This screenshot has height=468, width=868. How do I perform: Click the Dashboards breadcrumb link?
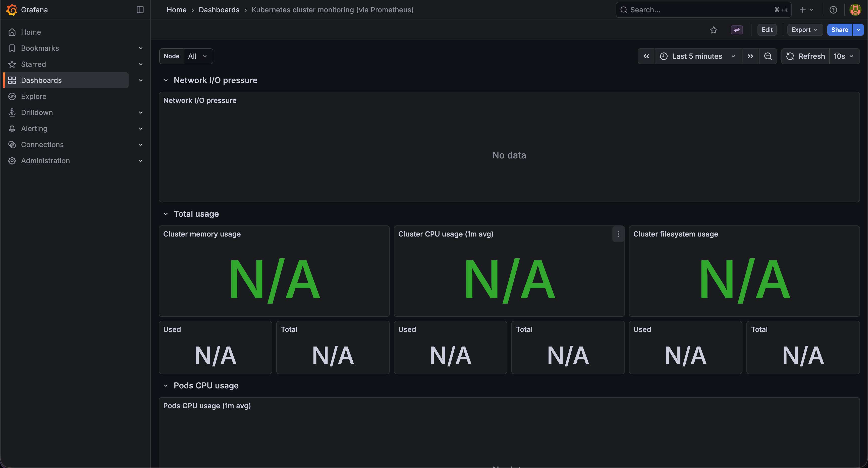219,10
